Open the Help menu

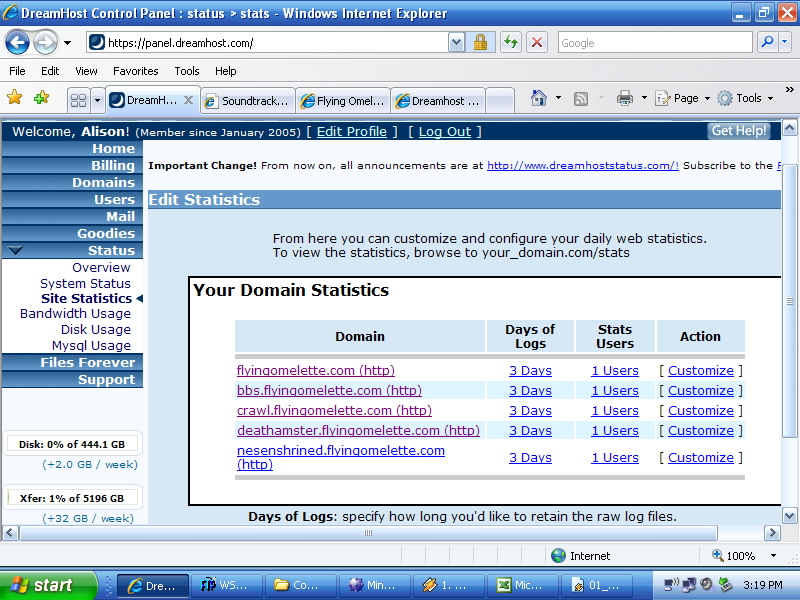coord(226,71)
